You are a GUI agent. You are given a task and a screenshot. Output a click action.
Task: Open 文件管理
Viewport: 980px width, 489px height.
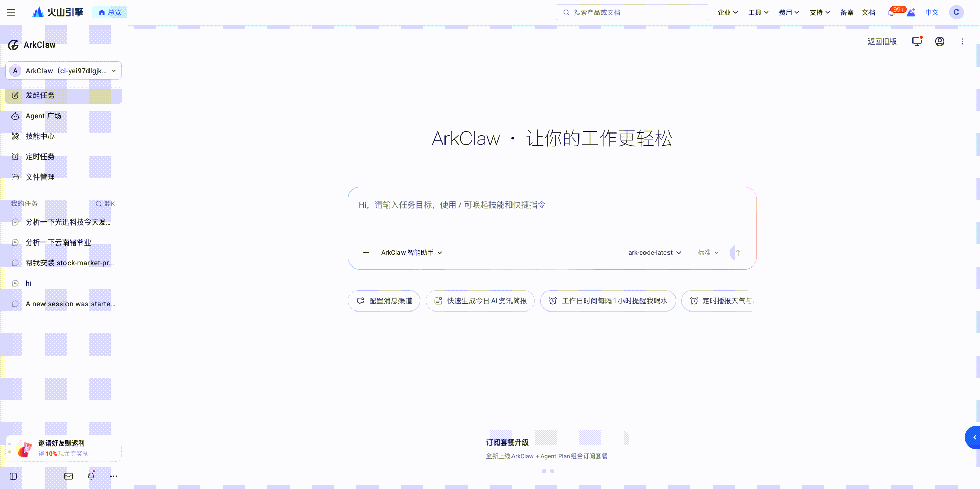[x=63, y=177]
